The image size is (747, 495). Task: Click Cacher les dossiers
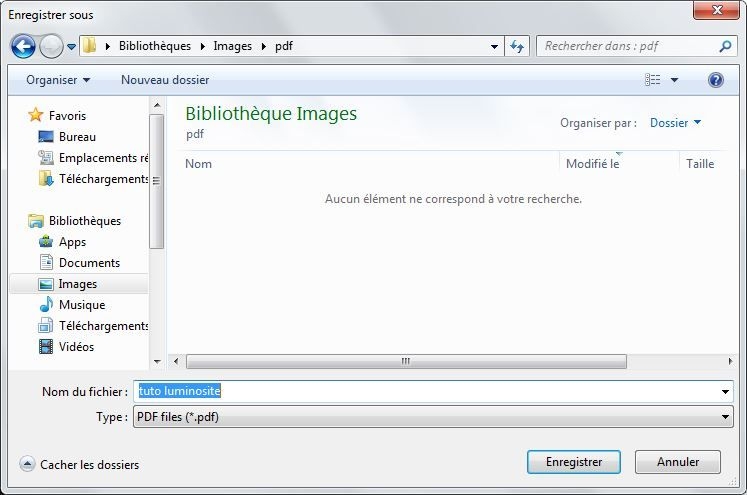79,464
